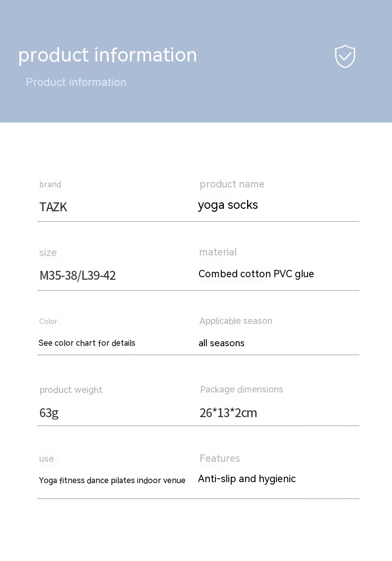Screen dimensions: 392x561
Task: Click the TAZK brand value
Action: (53, 207)
